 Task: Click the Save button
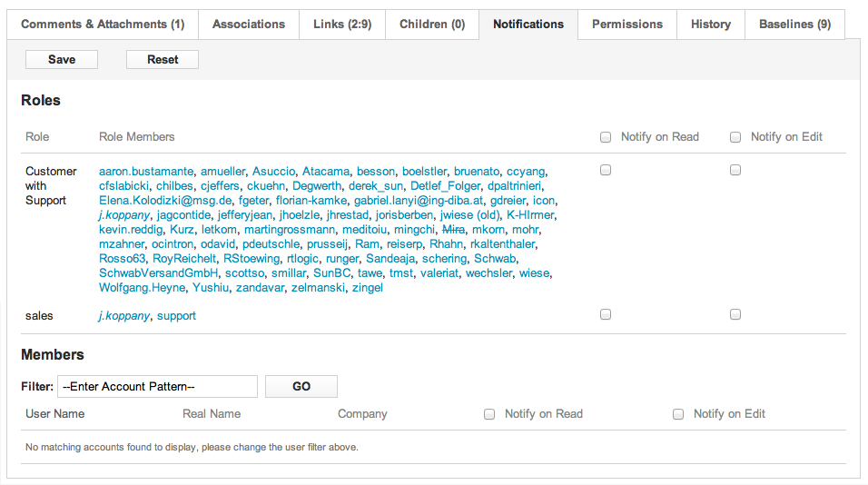click(62, 59)
